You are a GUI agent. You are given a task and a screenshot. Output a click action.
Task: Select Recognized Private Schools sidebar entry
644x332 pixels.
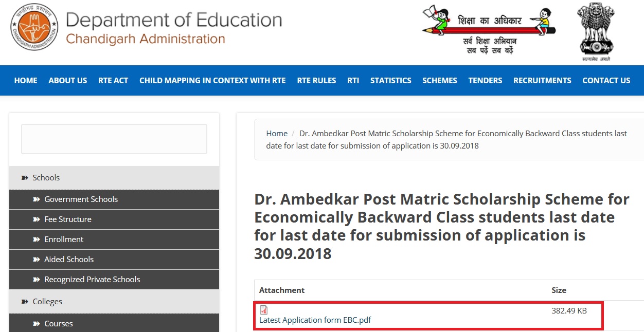pyautogui.click(x=92, y=280)
